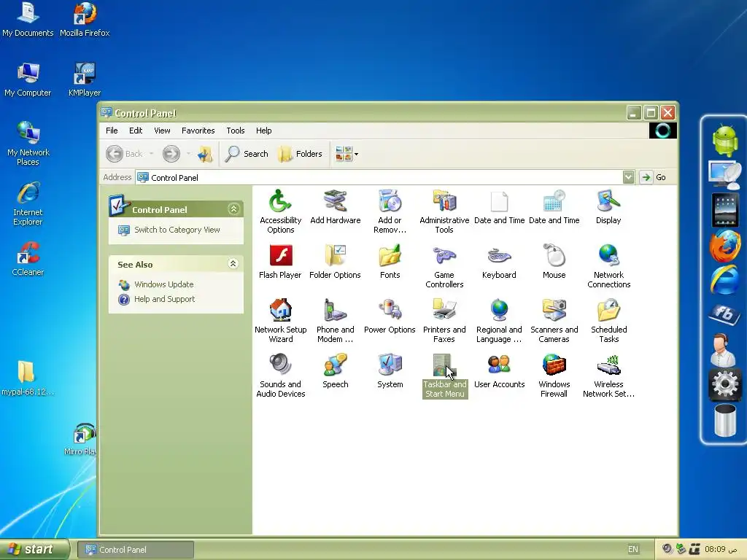Screen dimensions: 747x560
Task: Open the mypal folder on desktop
Action: tap(27, 378)
